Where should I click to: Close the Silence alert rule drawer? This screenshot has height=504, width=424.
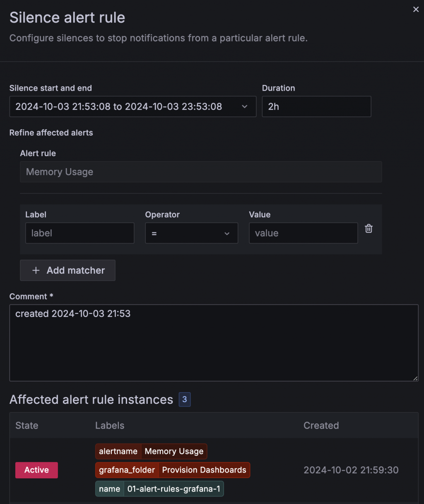(416, 10)
